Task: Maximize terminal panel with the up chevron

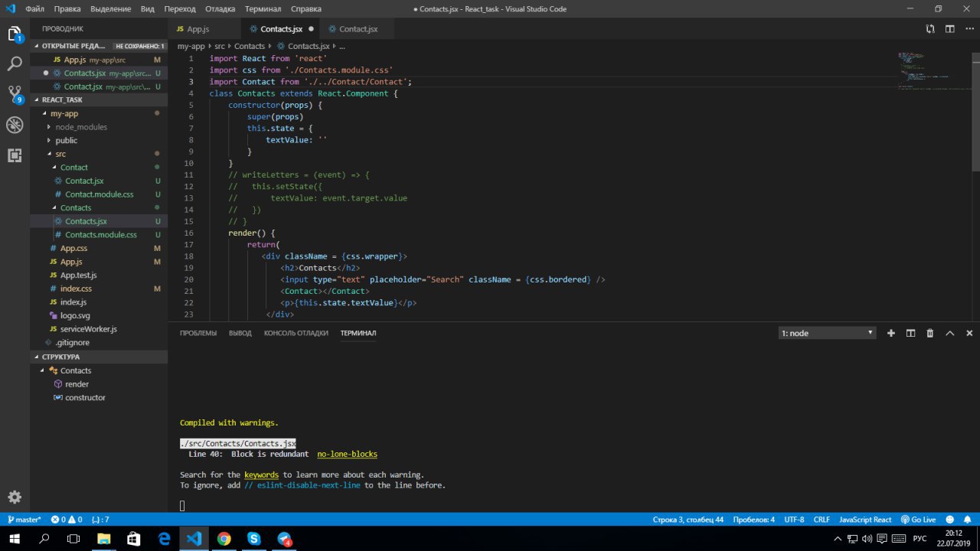Action: tap(950, 333)
